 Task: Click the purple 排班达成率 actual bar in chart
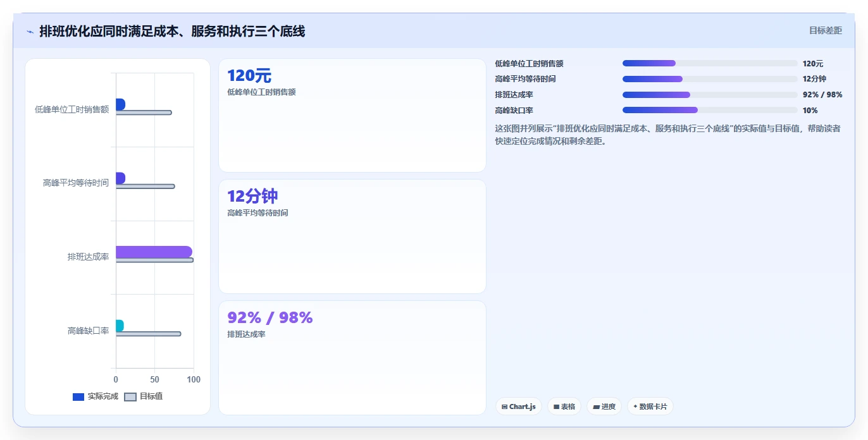pos(154,252)
